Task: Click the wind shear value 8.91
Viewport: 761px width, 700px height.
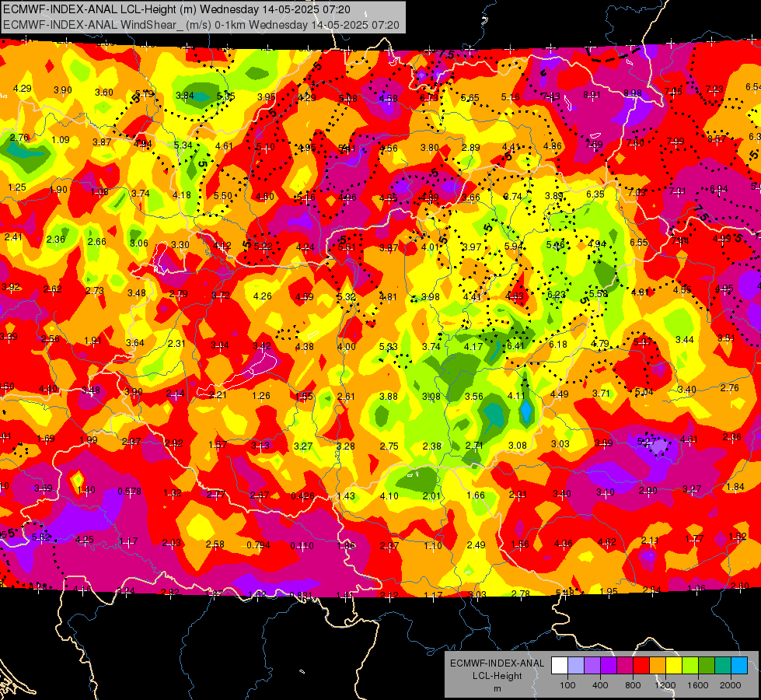Action: click(x=592, y=95)
